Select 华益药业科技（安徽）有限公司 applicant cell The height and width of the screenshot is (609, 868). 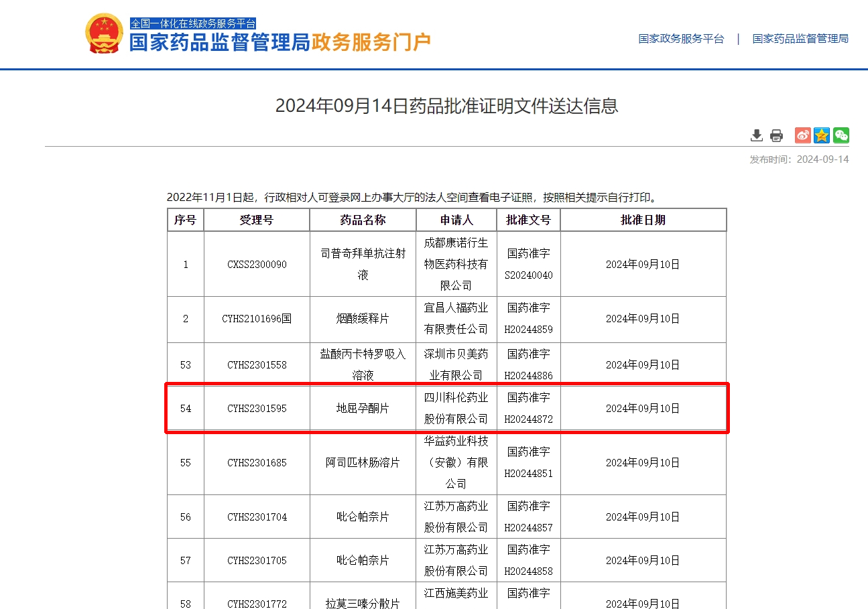coord(456,462)
